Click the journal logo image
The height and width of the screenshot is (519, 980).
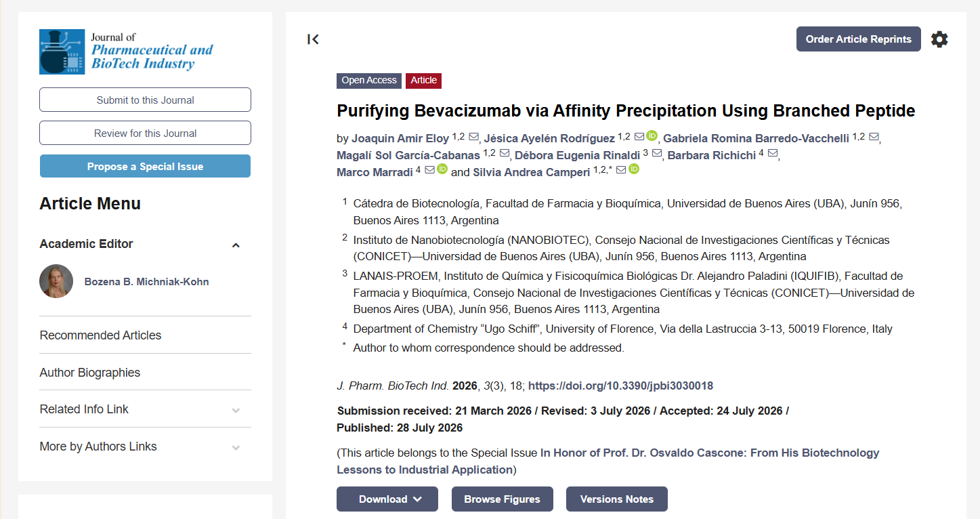(127, 51)
